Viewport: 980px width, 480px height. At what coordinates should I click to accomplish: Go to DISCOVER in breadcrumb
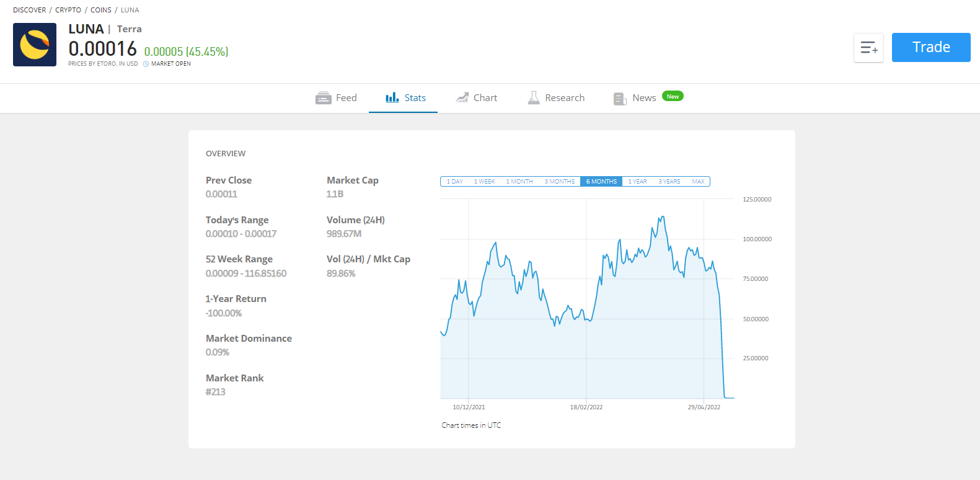point(30,10)
